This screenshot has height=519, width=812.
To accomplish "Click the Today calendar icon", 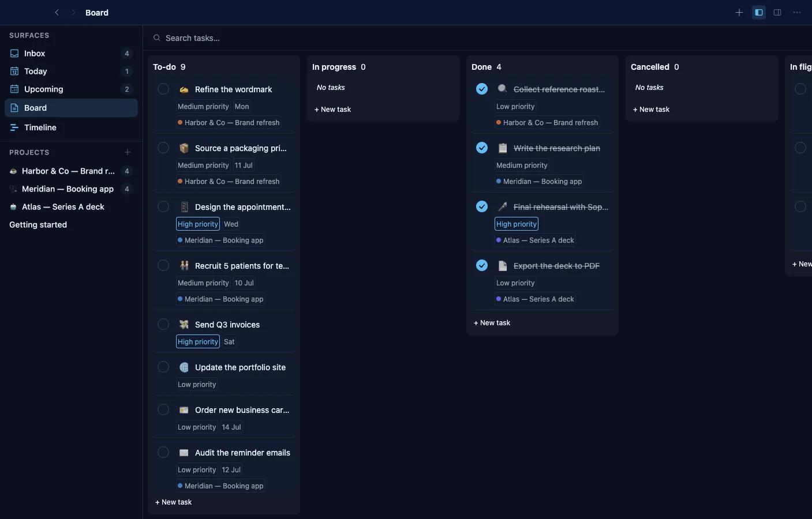I will pos(14,71).
